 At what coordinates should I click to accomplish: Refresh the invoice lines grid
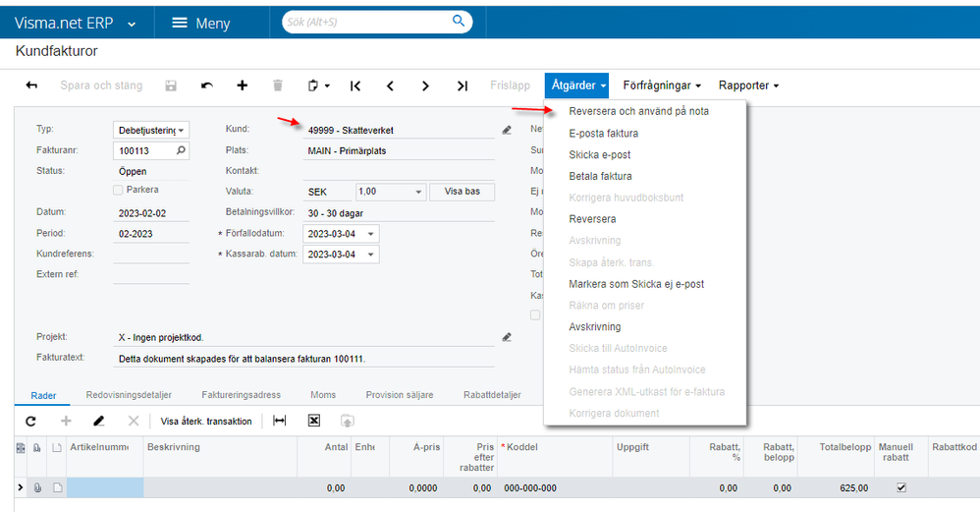tap(30, 422)
